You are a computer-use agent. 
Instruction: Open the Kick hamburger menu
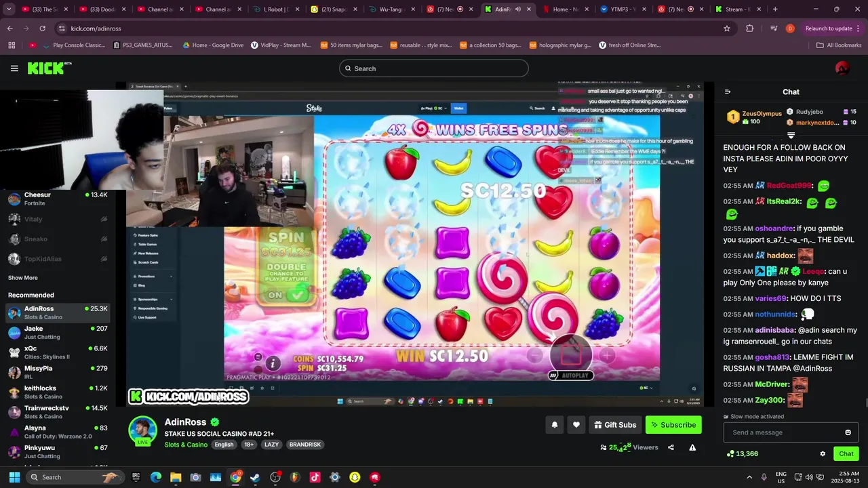(x=14, y=68)
